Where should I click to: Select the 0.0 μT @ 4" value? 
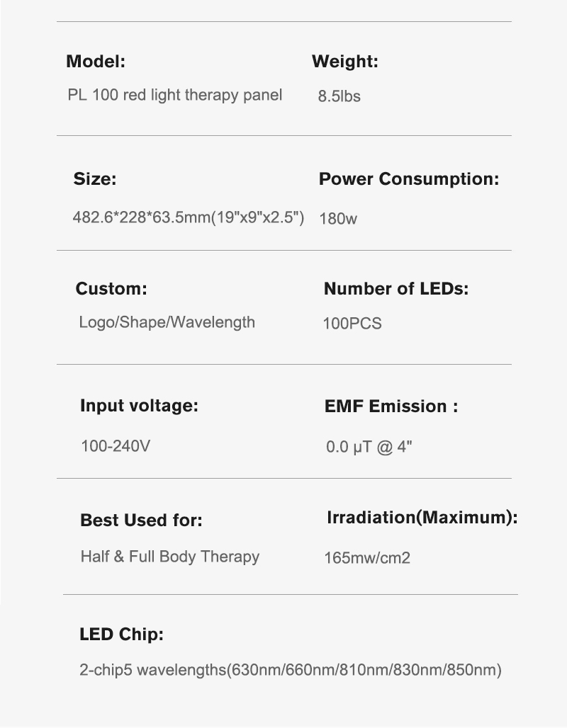click(369, 447)
